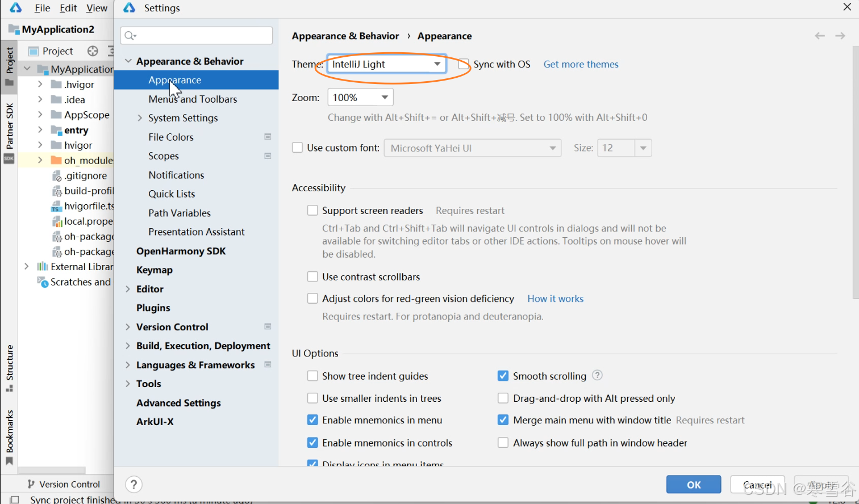859x504 pixels.
Task: Click Appearance & Behavior breadcrumb
Action: (345, 36)
